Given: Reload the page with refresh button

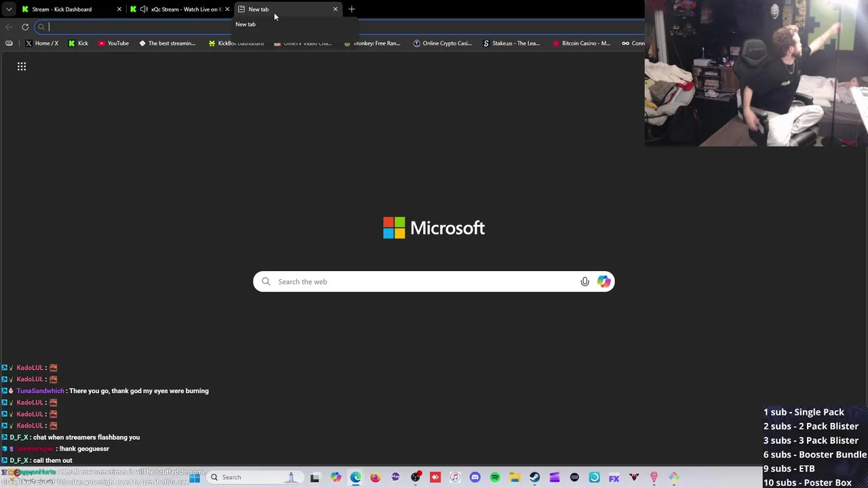Looking at the screenshot, I should tap(25, 27).
